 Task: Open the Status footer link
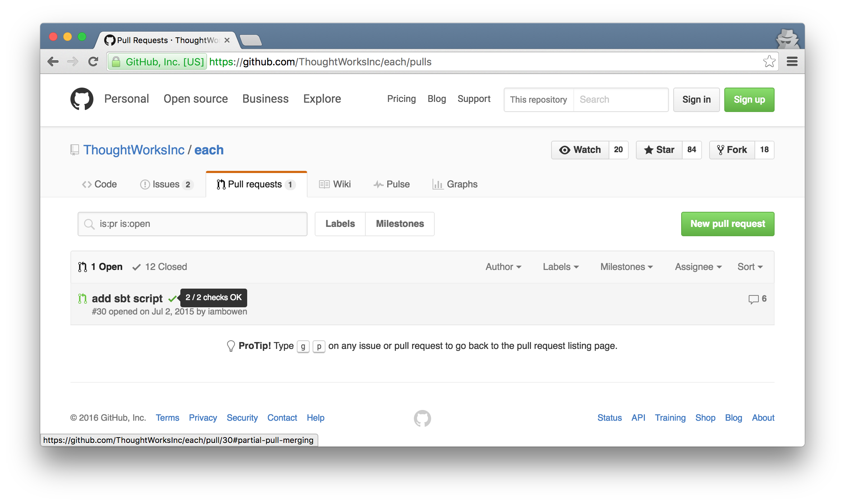tap(610, 418)
